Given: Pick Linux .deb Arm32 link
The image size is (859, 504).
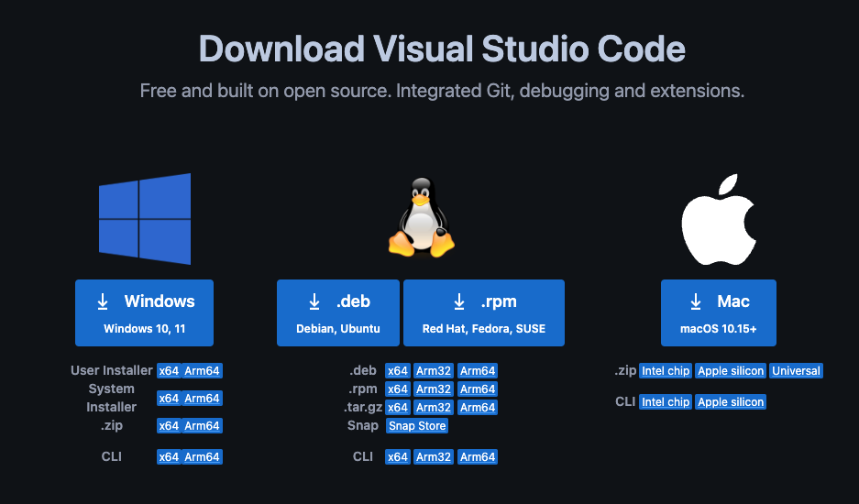Looking at the screenshot, I should pyautogui.click(x=434, y=371).
